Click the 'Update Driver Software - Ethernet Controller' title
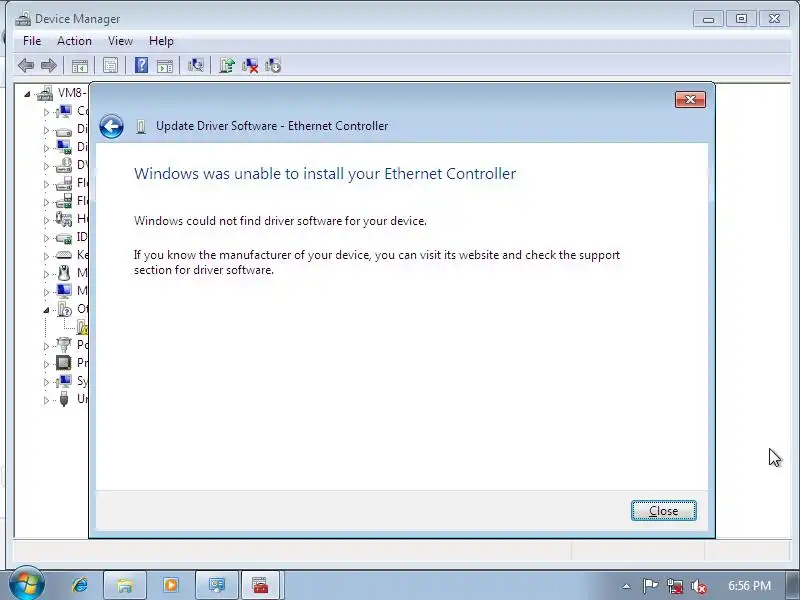Screen dimensions: 800x600 tap(272, 126)
